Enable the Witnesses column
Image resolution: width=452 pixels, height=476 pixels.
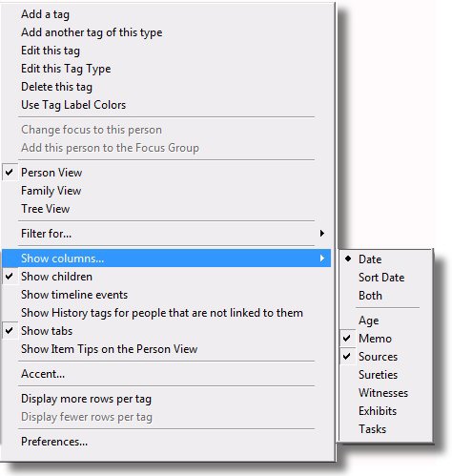[x=383, y=393]
